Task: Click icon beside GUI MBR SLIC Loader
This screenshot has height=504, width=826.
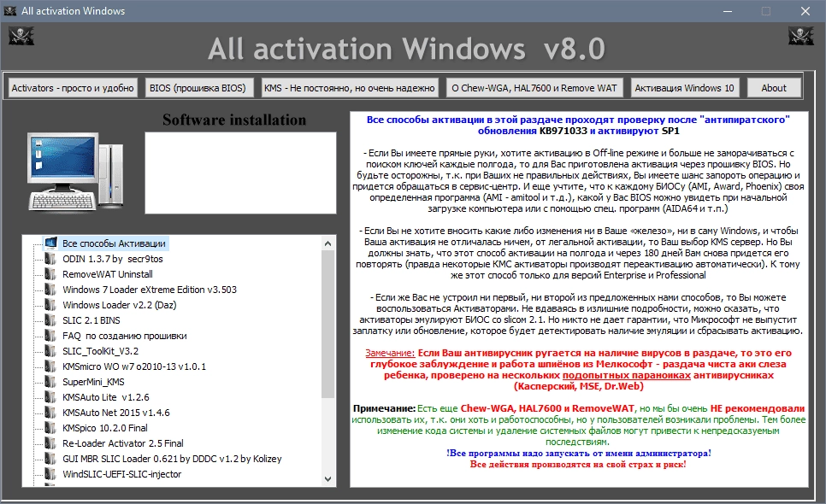Action: click(50, 459)
